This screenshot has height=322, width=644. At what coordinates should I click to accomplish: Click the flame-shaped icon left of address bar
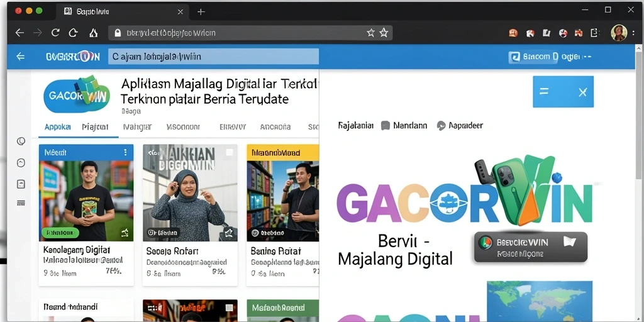[94, 33]
